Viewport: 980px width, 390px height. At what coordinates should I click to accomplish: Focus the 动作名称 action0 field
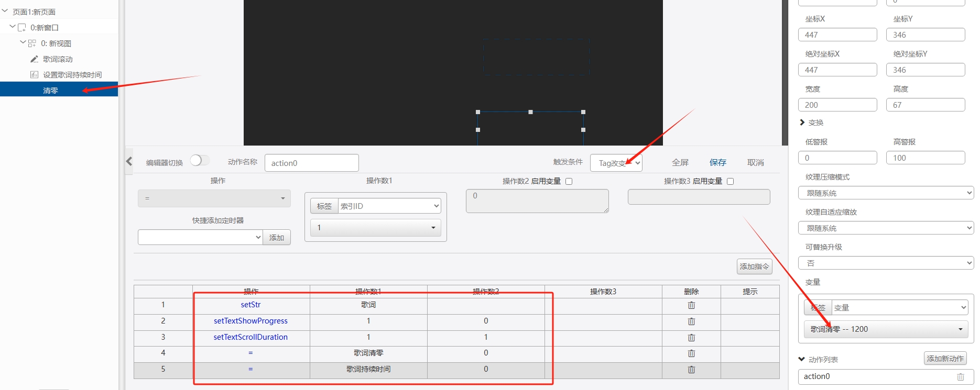coord(311,163)
